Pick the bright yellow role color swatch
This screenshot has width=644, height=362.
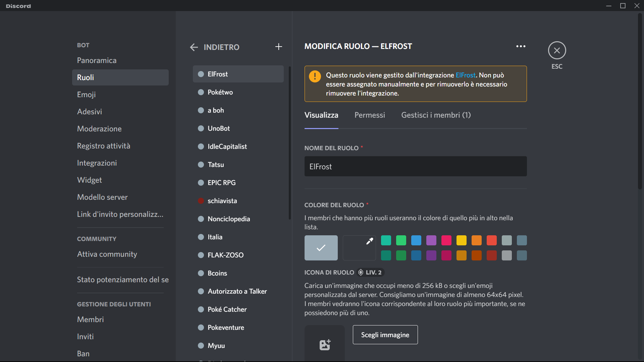click(461, 240)
